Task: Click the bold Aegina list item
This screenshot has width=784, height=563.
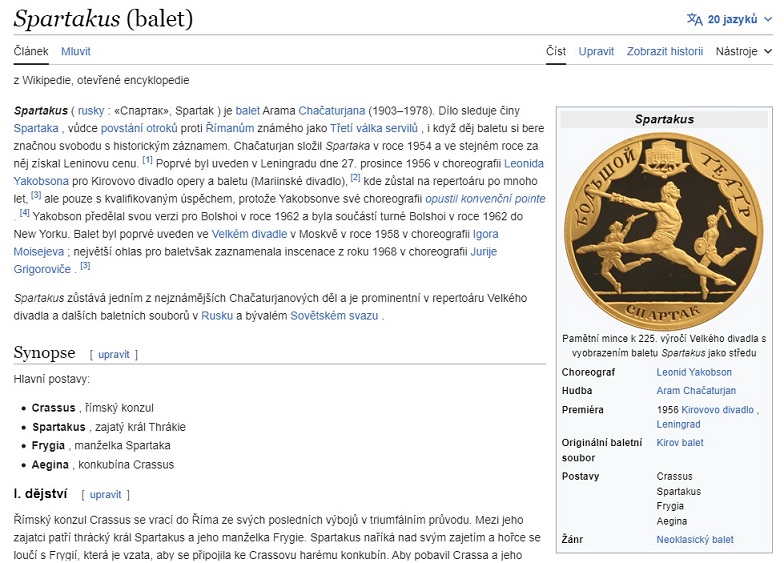Action: pyautogui.click(x=50, y=464)
